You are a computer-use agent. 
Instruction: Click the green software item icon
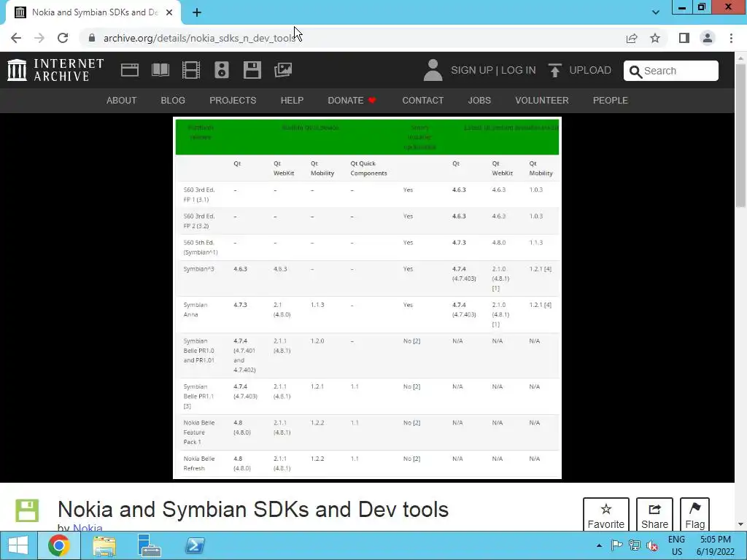click(27, 510)
